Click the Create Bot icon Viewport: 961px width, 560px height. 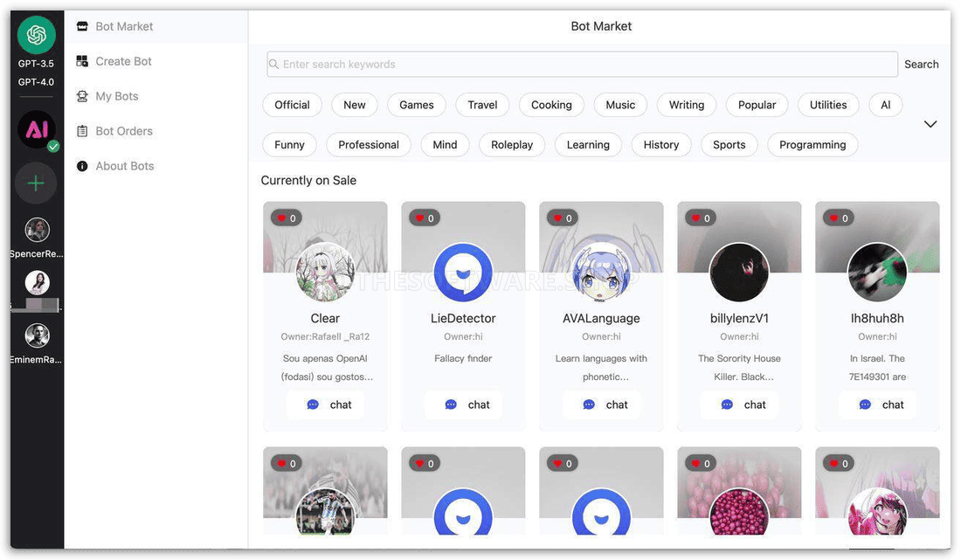coord(82,61)
